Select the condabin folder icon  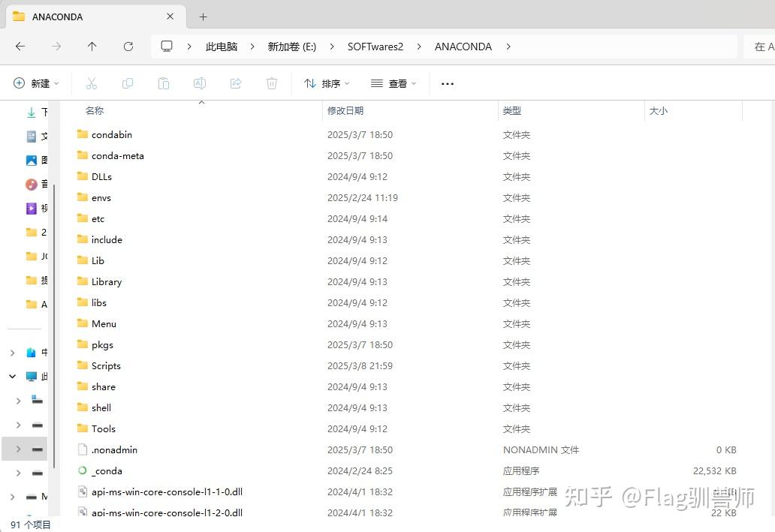pos(83,134)
